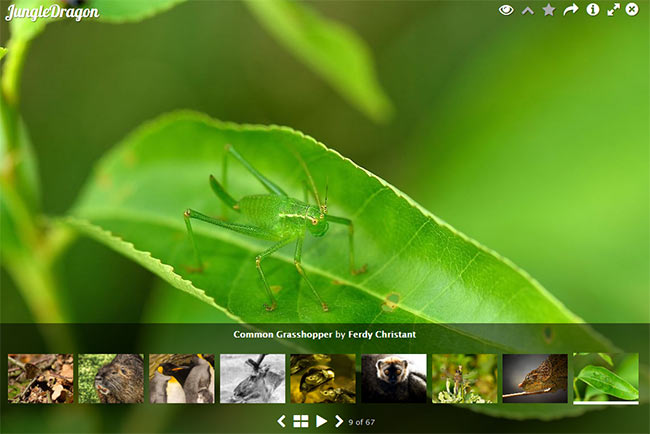Share photo using the curved arrow icon
Viewport: 650px width, 434px height.
(571, 10)
